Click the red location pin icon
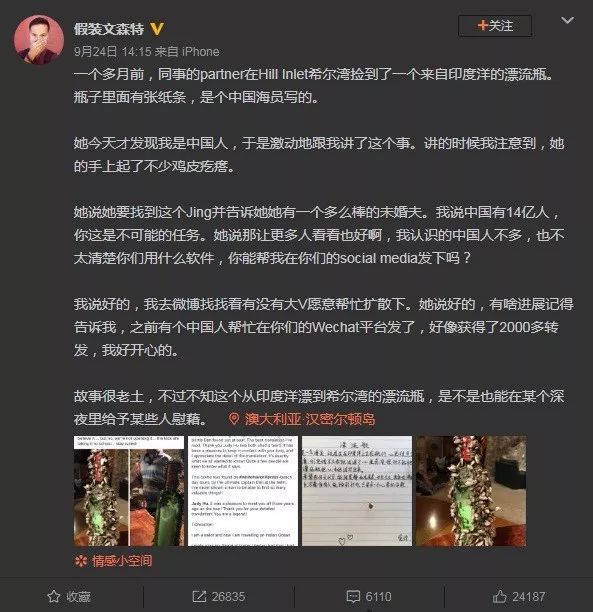The width and height of the screenshot is (593, 612). 234,419
